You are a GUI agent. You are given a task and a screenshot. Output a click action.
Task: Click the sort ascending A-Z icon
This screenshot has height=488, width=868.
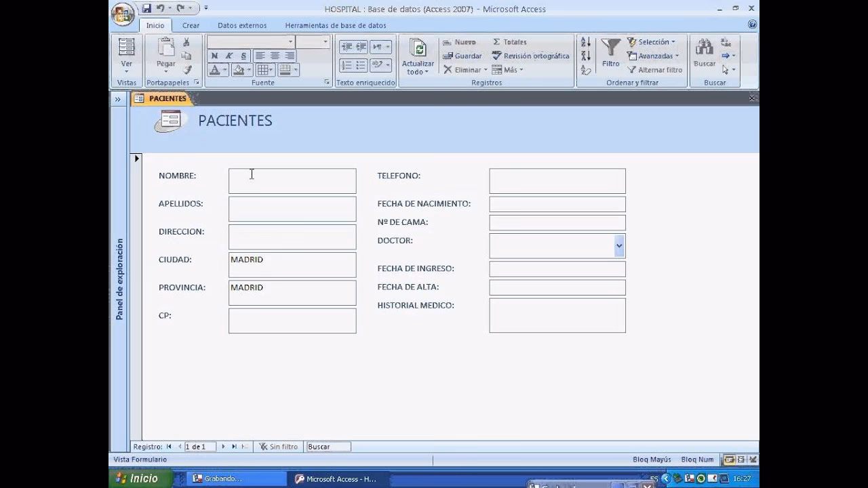click(x=586, y=42)
